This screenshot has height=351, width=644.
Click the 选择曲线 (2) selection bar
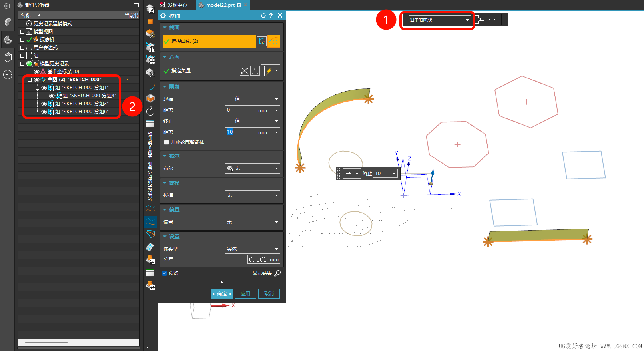click(209, 41)
